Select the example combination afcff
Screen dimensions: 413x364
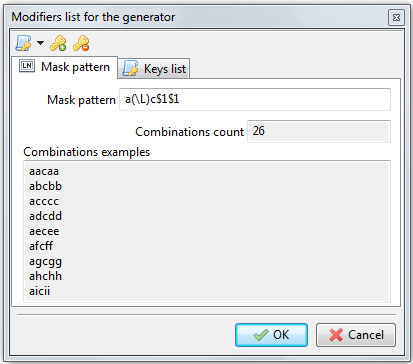41,246
